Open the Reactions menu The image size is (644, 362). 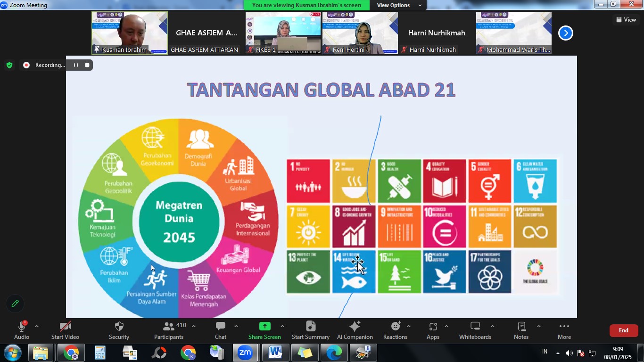pyautogui.click(x=395, y=330)
